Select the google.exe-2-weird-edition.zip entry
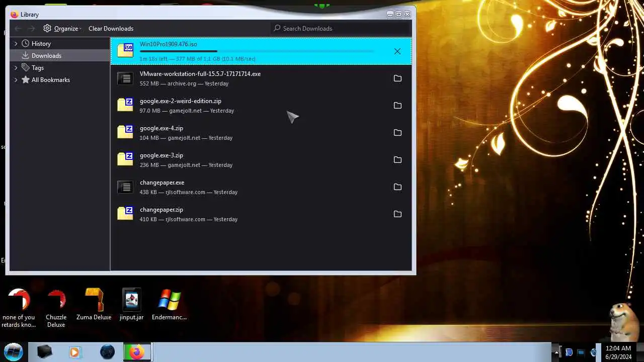The height and width of the screenshot is (362, 644). click(261, 106)
